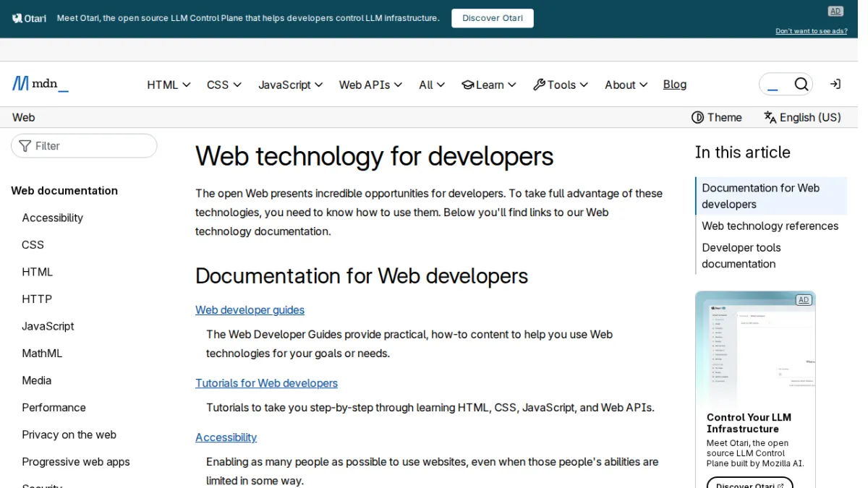The image size is (868, 488).
Task: Click the Discover Otari button in the top banner
Action: pos(493,18)
